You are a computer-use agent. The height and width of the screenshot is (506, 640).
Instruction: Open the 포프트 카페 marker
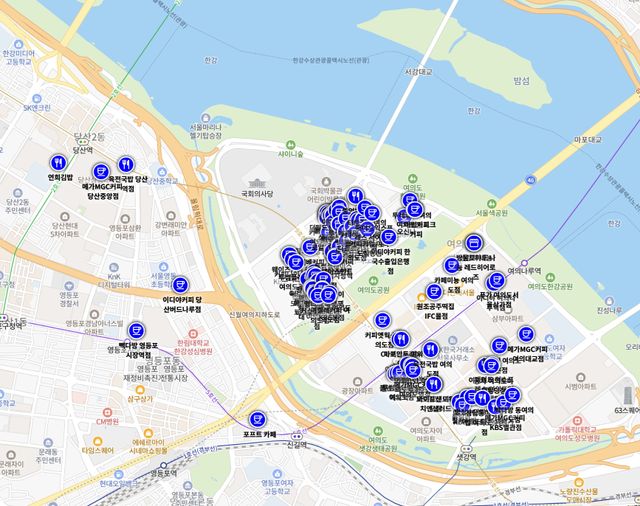[x=258, y=419]
